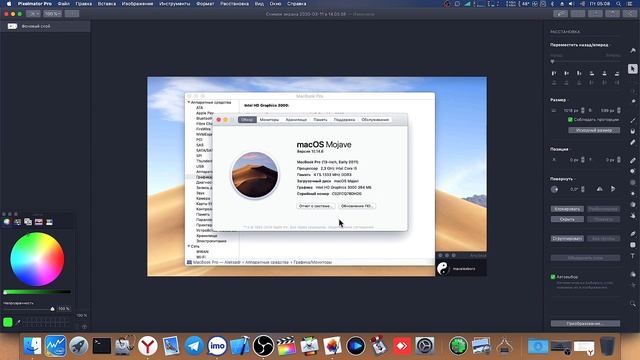Click the Сгруппировать button
This screenshot has width=640, height=360.
(x=567, y=238)
